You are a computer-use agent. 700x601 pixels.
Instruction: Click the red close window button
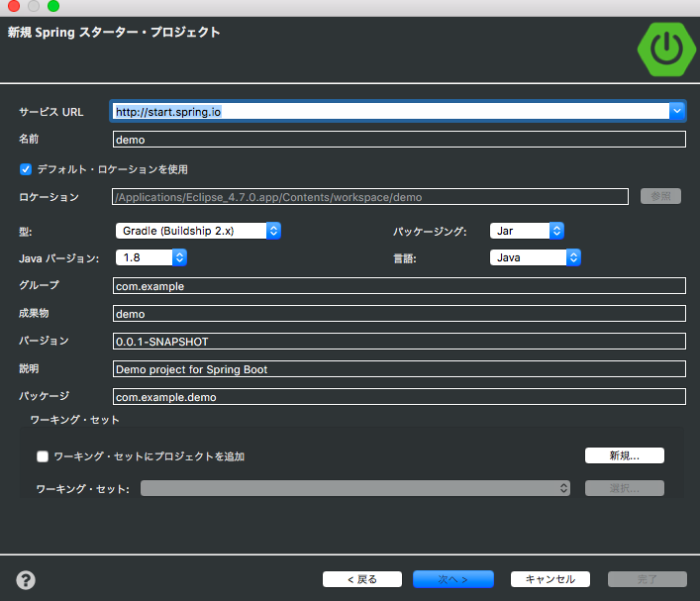14,5
